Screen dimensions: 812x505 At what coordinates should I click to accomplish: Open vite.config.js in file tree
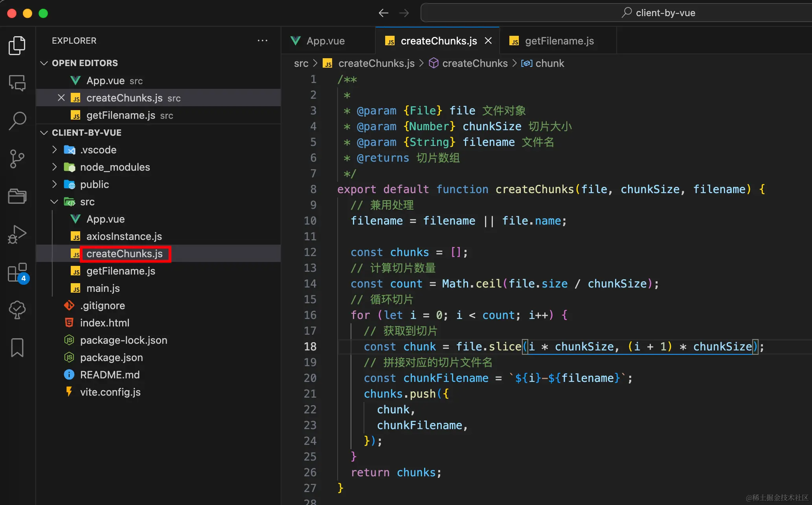[x=110, y=392]
